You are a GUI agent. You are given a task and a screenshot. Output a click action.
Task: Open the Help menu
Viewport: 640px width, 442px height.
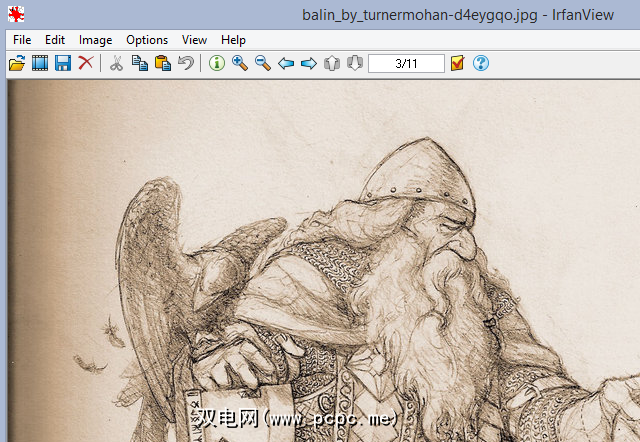(233, 40)
